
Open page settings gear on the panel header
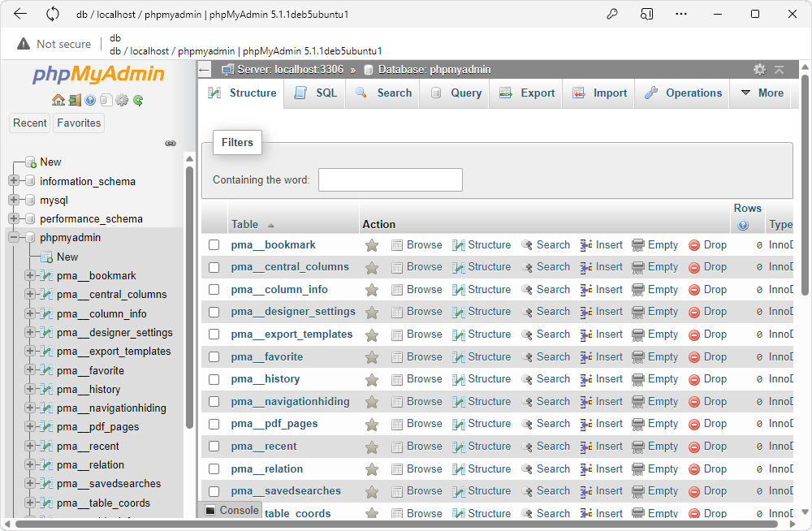(759, 71)
